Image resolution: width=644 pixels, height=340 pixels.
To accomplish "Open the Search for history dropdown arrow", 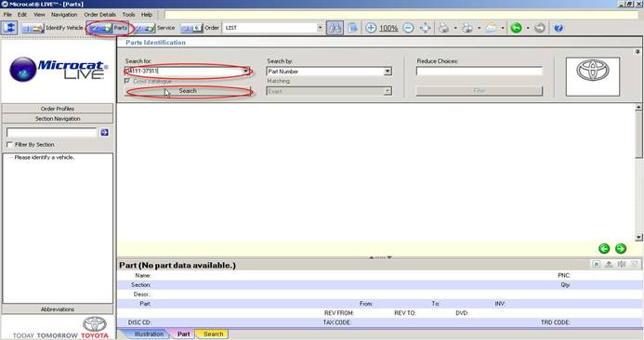I will pos(245,71).
